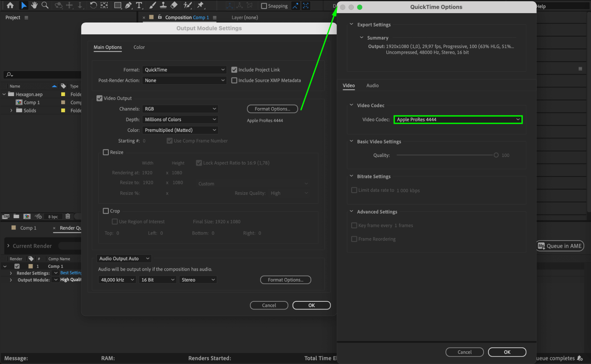Open the Video Codec dropdown
The height and width of the screenshot is (364, 591).
click(458, 119)
